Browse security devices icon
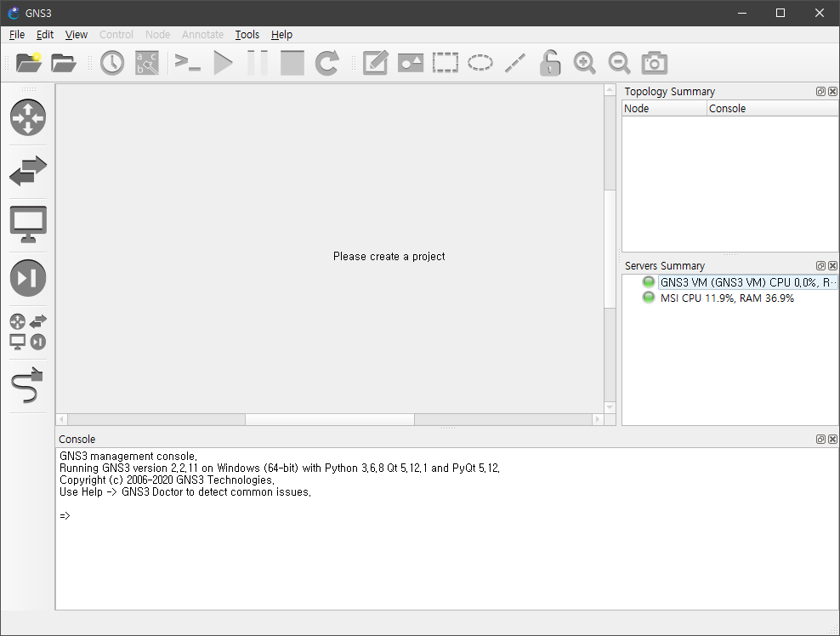Image resolution: width=840 pixels, height=636 pixels. 28,278
